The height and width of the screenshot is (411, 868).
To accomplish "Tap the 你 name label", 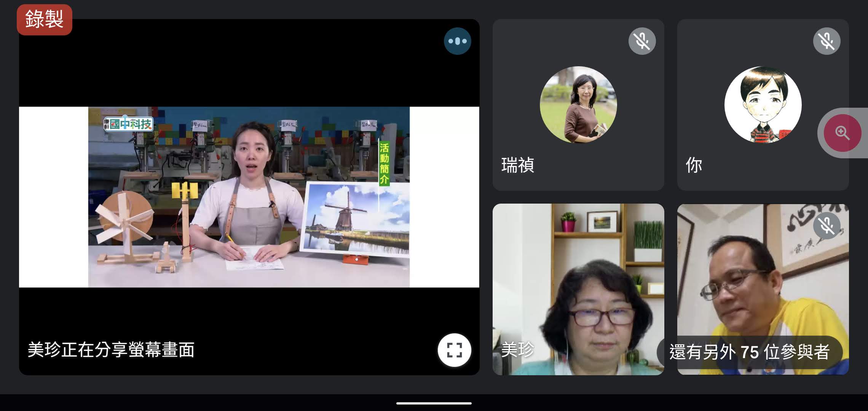I will coord(694,165).
